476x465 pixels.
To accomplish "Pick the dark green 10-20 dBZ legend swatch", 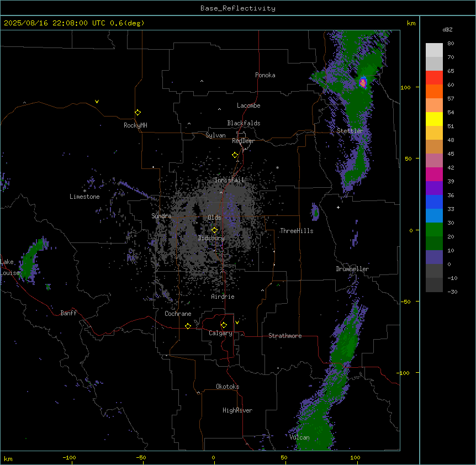I will pos(434,244).
